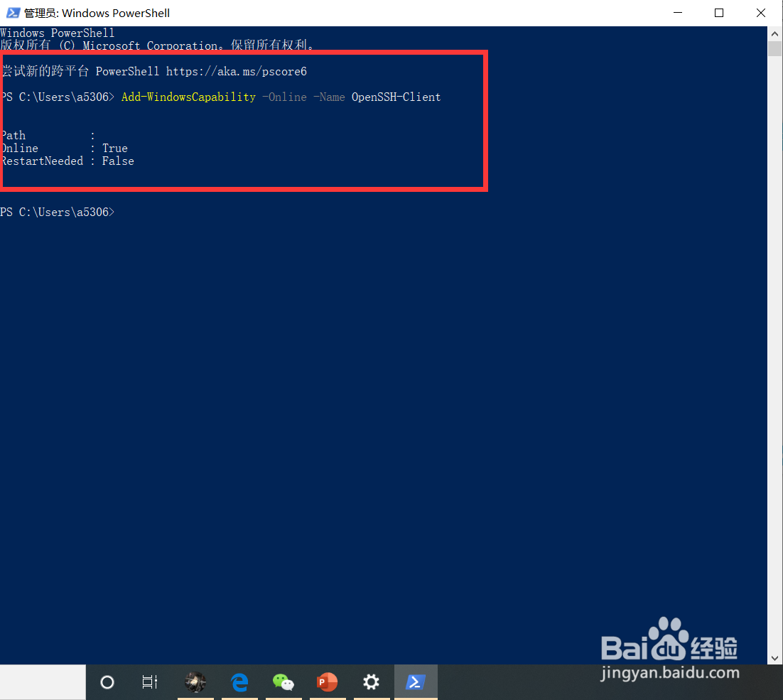Click the Path output label
The image size is (783, 700).
(13, 135)
